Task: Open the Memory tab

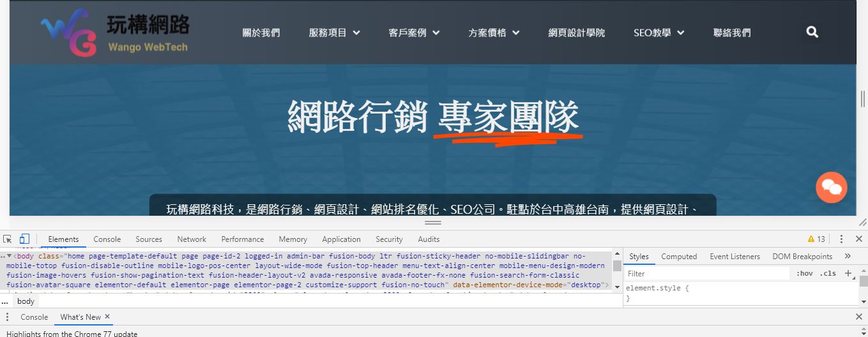Action: coord(293,239)
